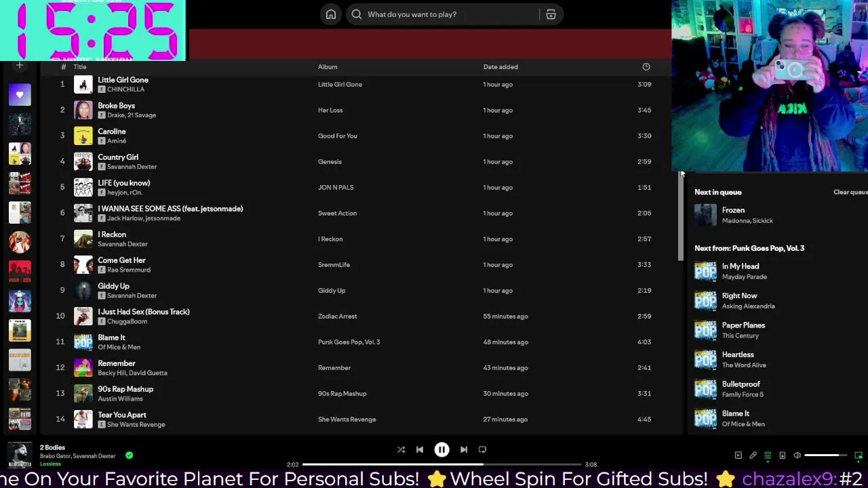Click the Paper Planes queue item cover
This screenshot has height=488, width=868.
[x=705, y=330]
